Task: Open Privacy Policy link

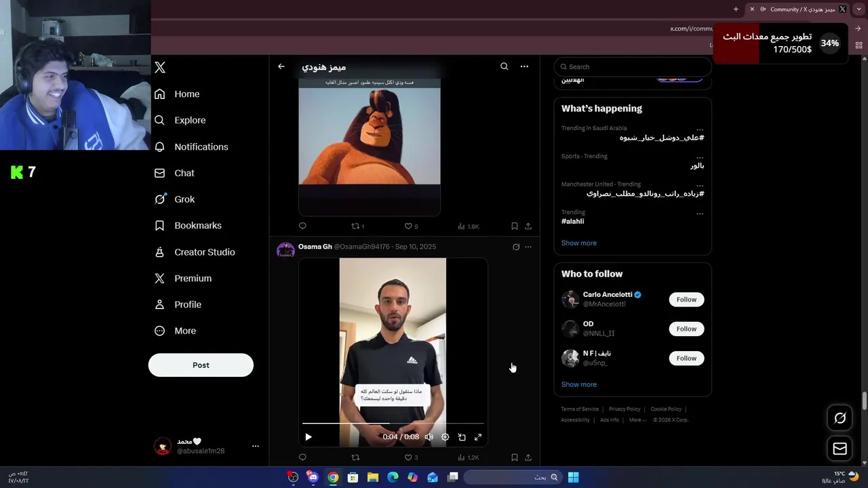Action: pyautogui.click(x=625, y=409)
